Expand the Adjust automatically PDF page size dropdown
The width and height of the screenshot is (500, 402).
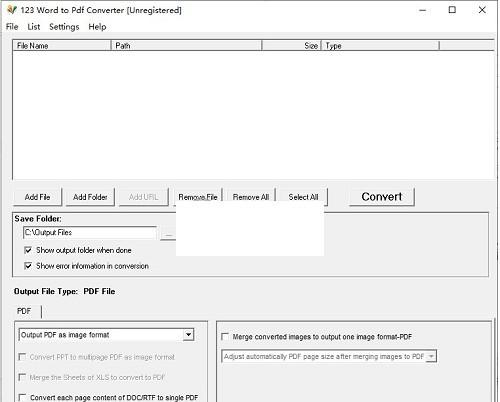click(x=431, y=356)
